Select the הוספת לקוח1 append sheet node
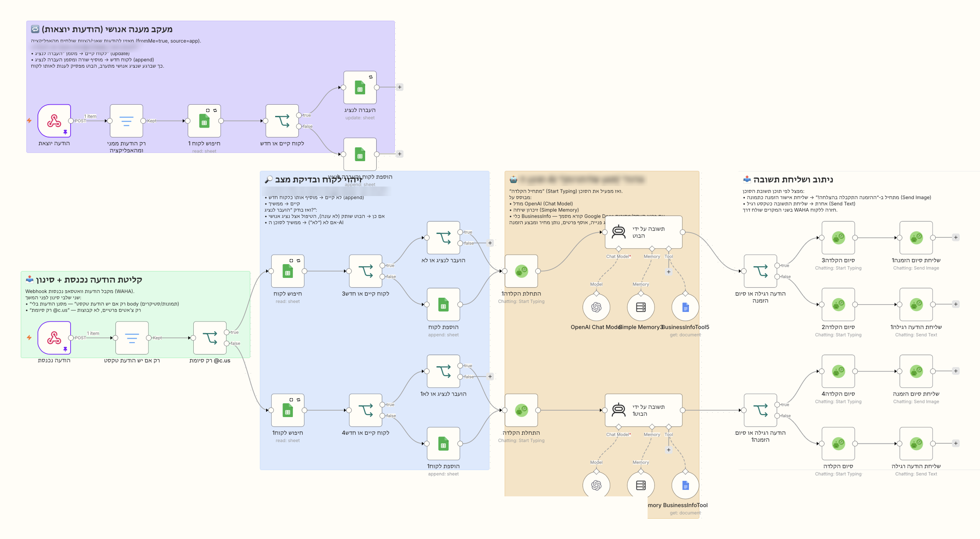This screenshot has height=539, width=980. (x=443, y=444)
